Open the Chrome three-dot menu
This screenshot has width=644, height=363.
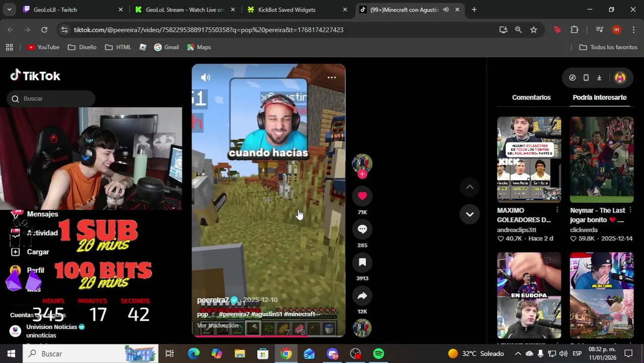[x=633, y=30]
